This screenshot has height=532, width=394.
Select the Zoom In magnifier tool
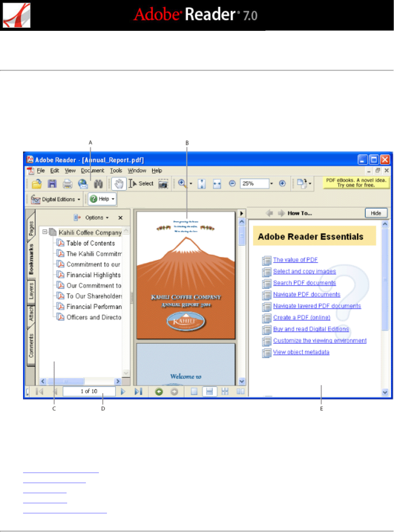coord(182,183)
